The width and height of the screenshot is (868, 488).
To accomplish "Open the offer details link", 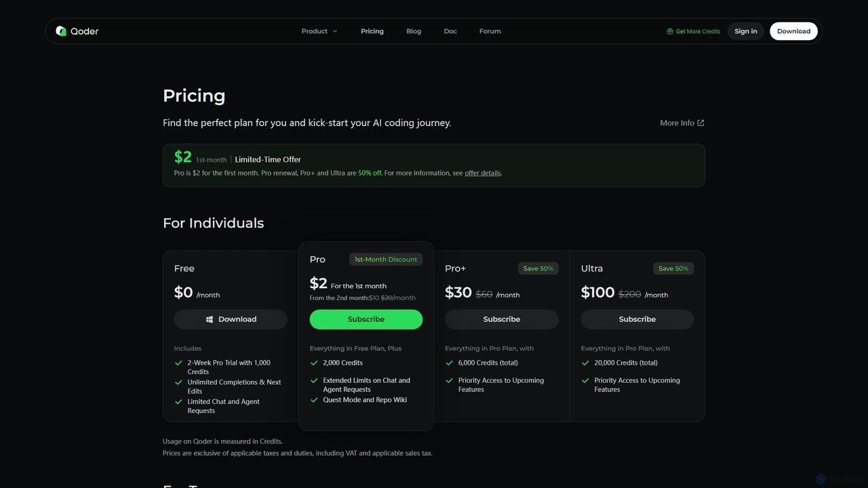I will coord(483,173).
